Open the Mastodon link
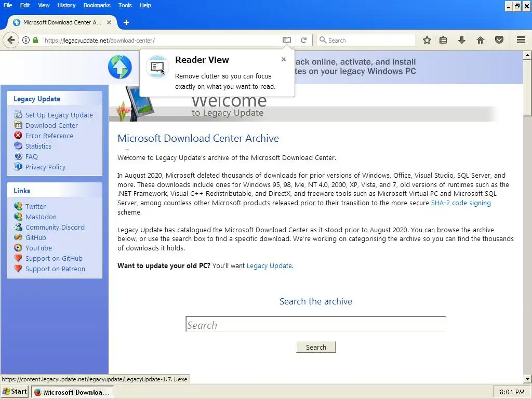Viewport: 532px width, 399px height. coord(41,217)
